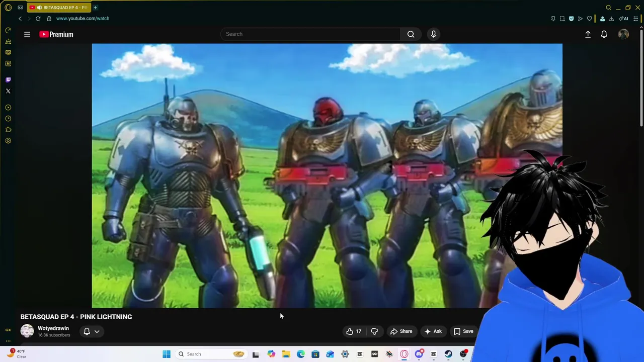Go to YouTube Premium home logo

(56, 34)
